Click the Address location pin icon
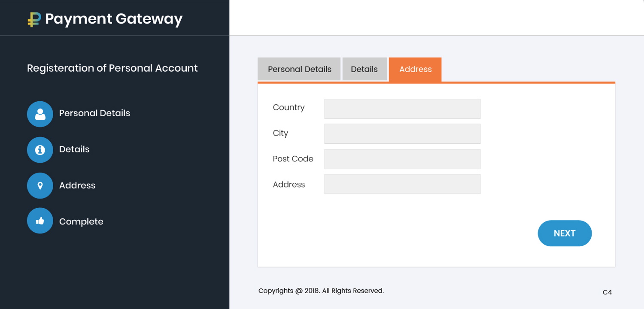 [40, 186]
